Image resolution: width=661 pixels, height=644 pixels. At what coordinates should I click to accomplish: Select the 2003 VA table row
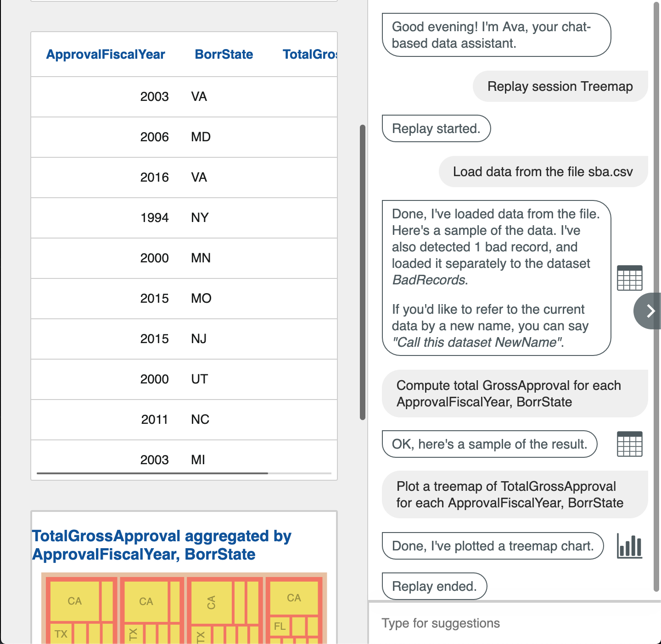tap(184, 97)
